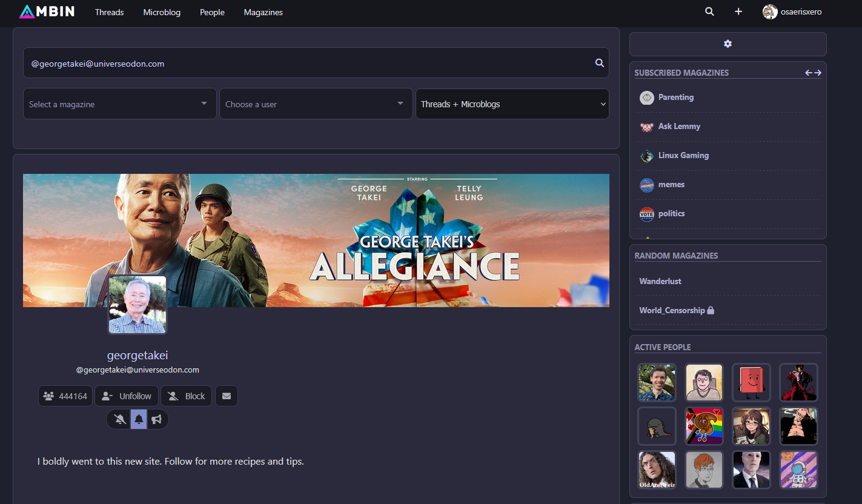Click bio text 'I boldly went to this new site'
Screen dimensions: 862x504
pyautogui.click(x=101, y=462)
